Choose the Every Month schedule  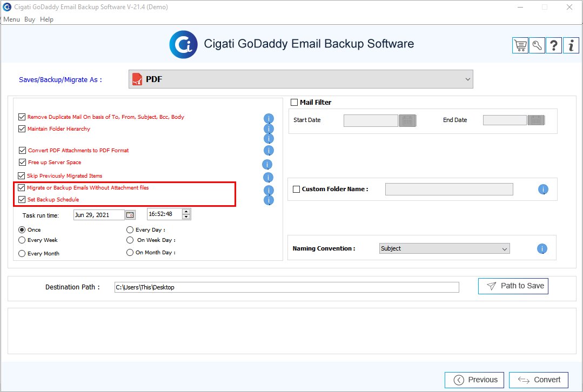tap(22, 253)
